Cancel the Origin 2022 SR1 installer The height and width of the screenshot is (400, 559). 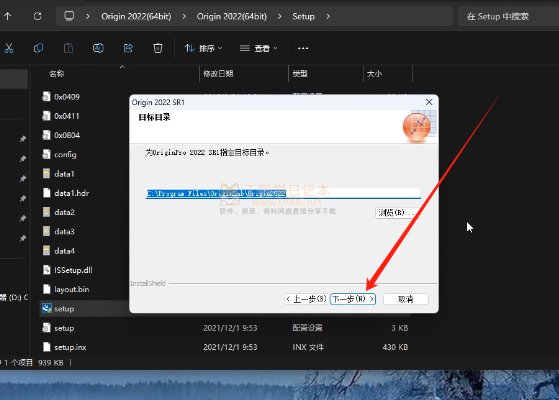point(406,299)
